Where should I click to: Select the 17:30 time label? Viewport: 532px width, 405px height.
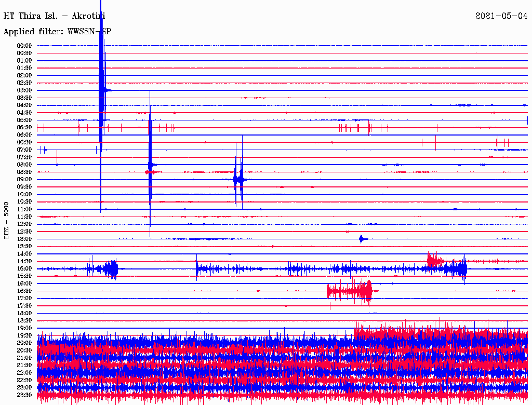(x=24, y=306)
